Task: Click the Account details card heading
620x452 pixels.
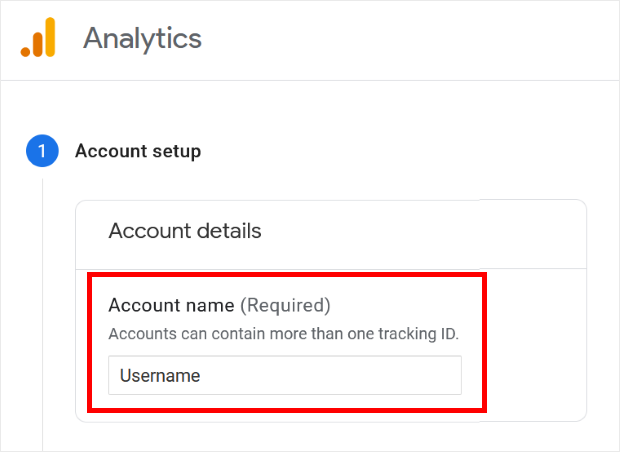Action: [185, 231]
